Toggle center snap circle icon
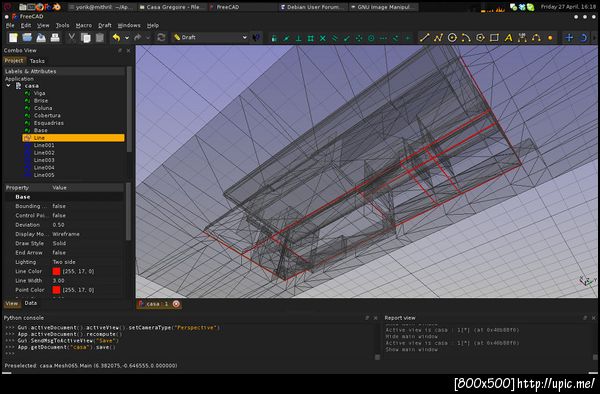This screenshot has height=394, width=600. 371,38
